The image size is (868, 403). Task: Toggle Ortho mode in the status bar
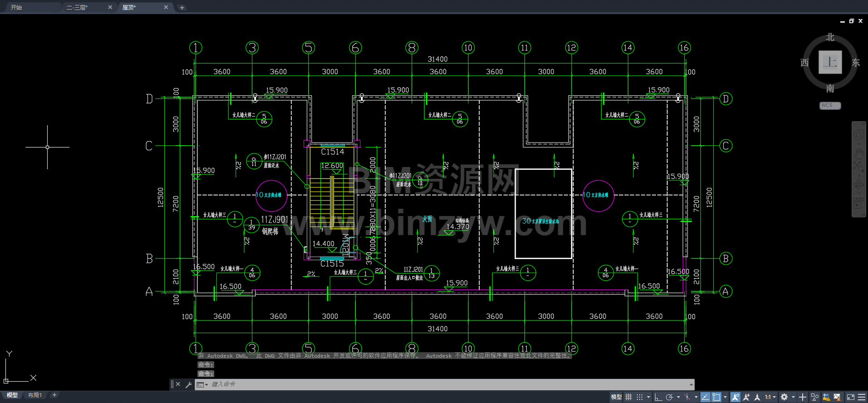pos(658,397)
